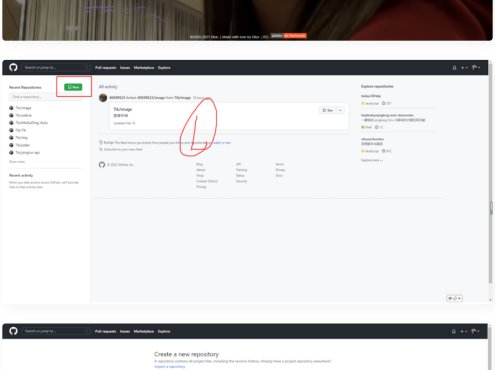Open Marketplace in the Create repository page header

144,331
